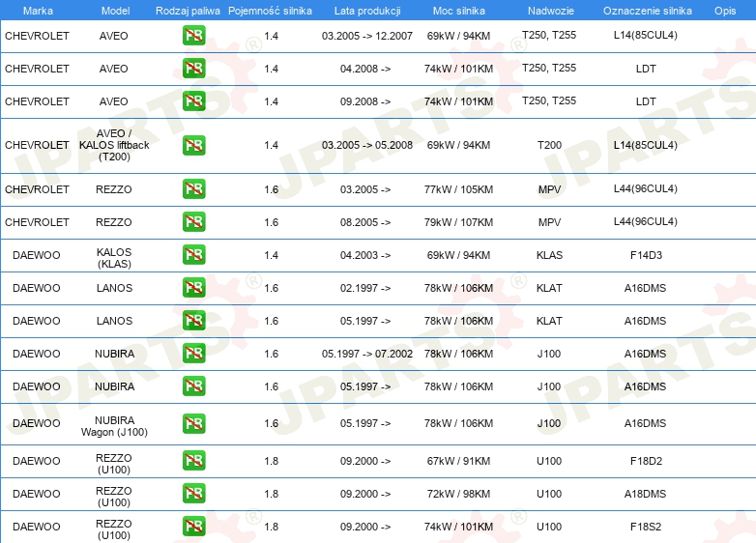Screen dimensions: 756x543
Task: Click engine code cell 'F14D3'
Action: 646,255
